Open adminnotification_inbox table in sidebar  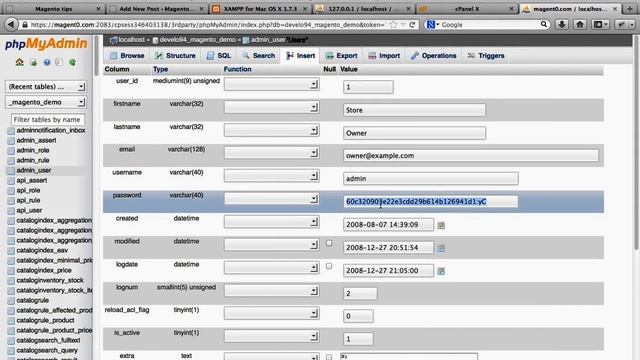click(x=51, y=130)
